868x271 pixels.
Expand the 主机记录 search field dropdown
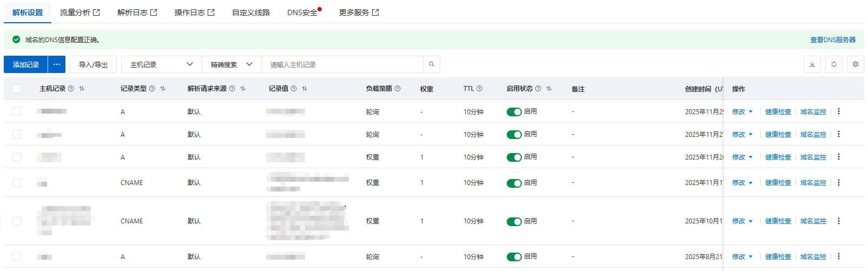point(161,64)
